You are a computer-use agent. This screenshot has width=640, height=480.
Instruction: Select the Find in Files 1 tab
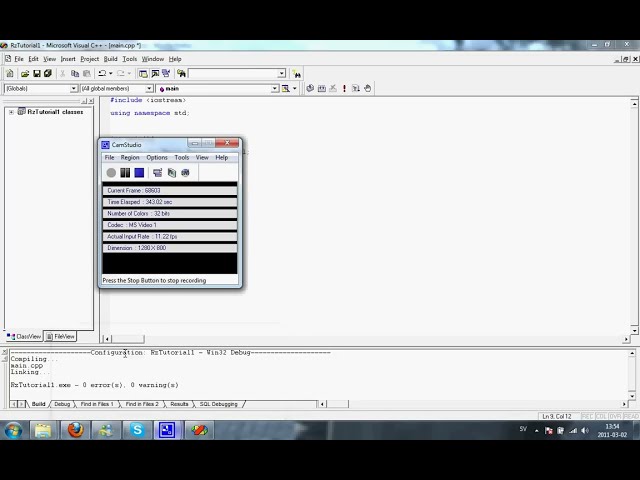click(97, 404)
